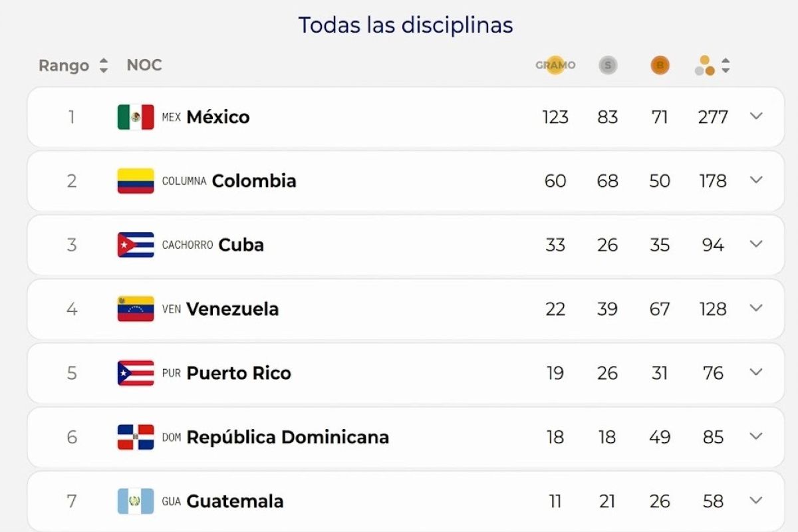798x532 pixels.
Task: Expand the República Dominicana row chevron
Action: 755,436
